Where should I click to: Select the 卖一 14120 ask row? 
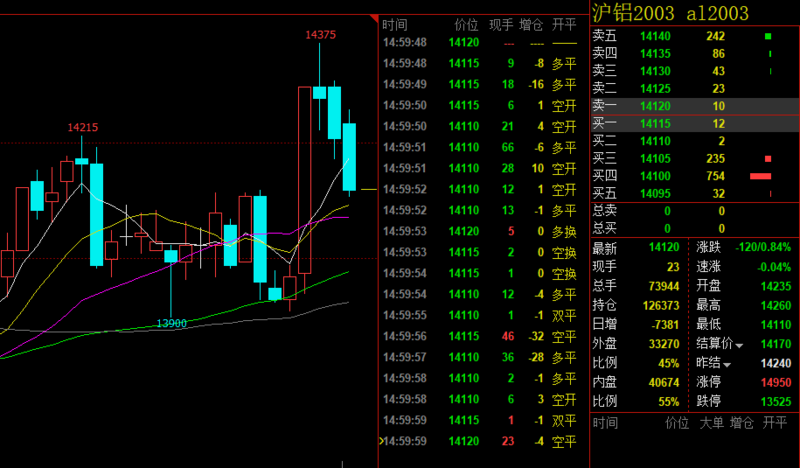point(695,106)
